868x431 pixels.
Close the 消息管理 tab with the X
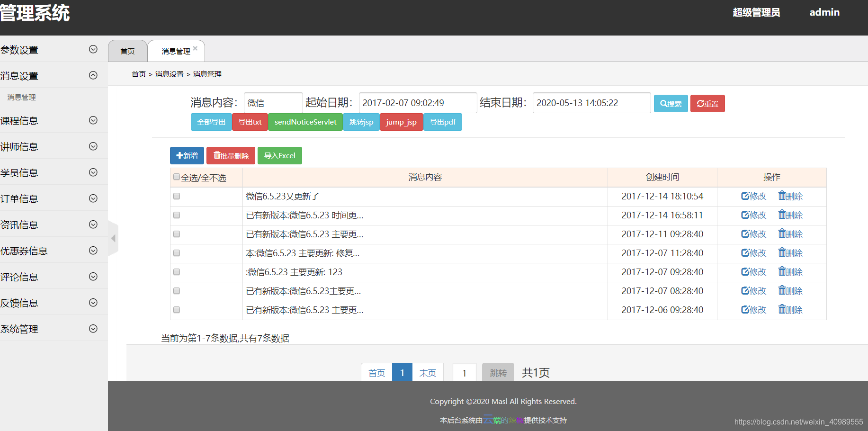click(195, 48)
